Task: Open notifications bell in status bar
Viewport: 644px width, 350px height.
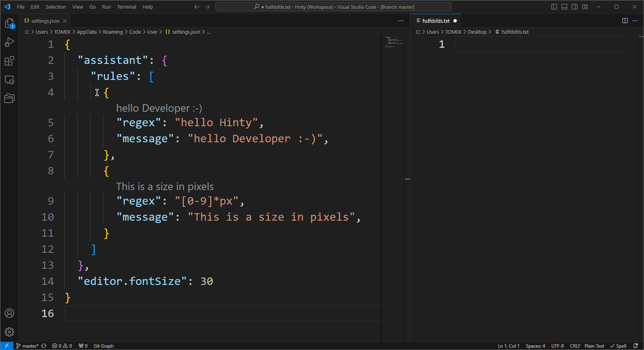Action: point(635,346)
